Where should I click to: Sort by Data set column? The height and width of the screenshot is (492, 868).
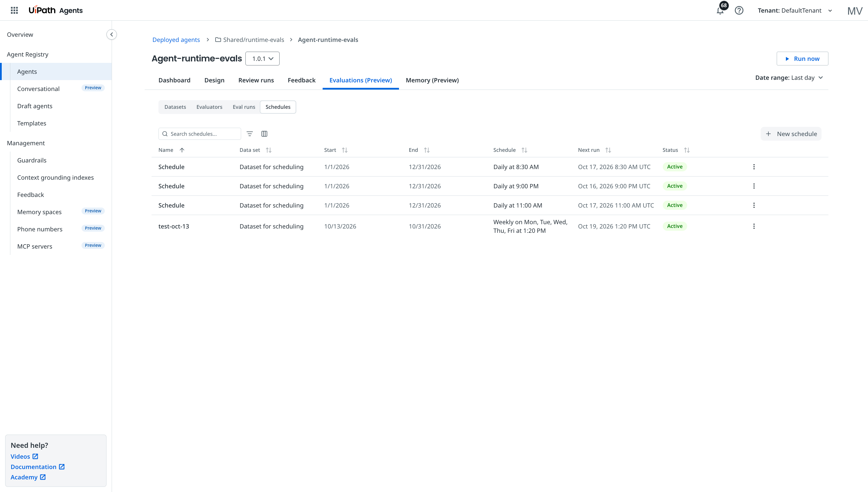coord(269,150)
